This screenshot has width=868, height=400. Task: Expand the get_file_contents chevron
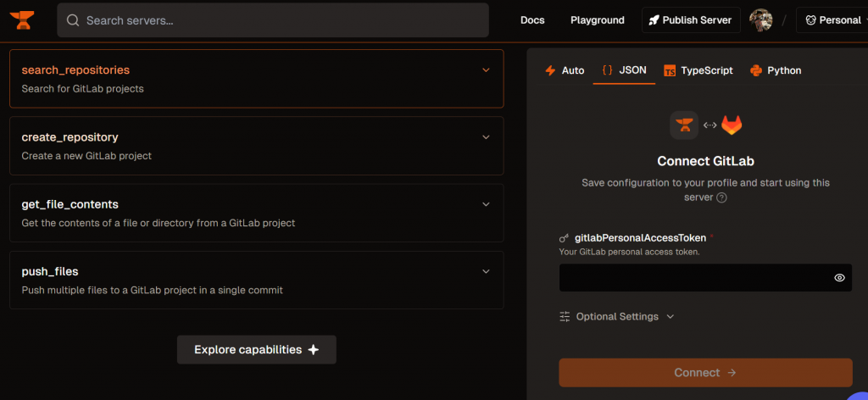click(486, 204)
